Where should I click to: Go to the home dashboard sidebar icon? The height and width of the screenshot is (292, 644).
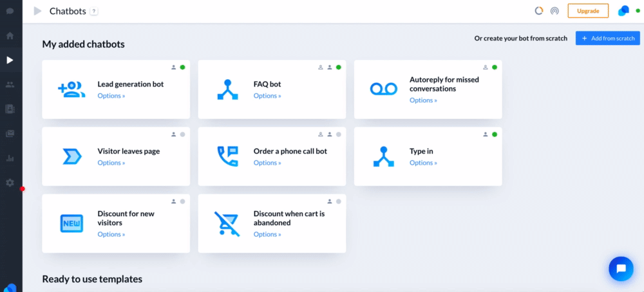click(x=10, y=35)
